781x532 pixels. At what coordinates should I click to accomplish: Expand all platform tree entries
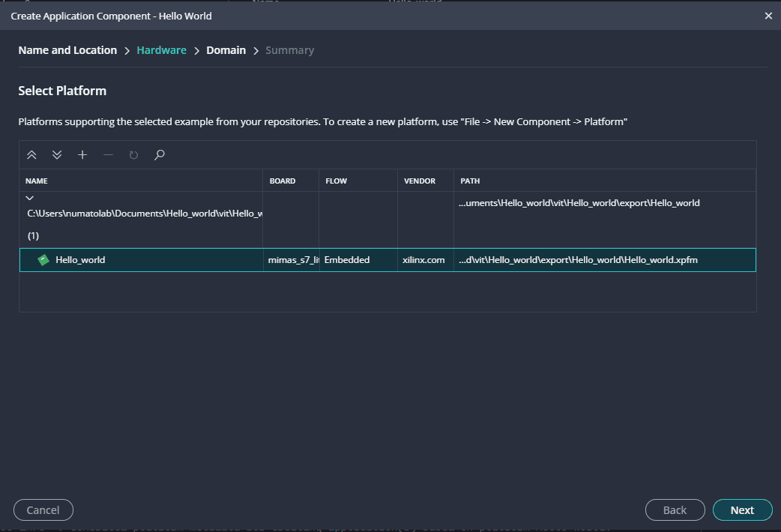click(x=57, y=155)
